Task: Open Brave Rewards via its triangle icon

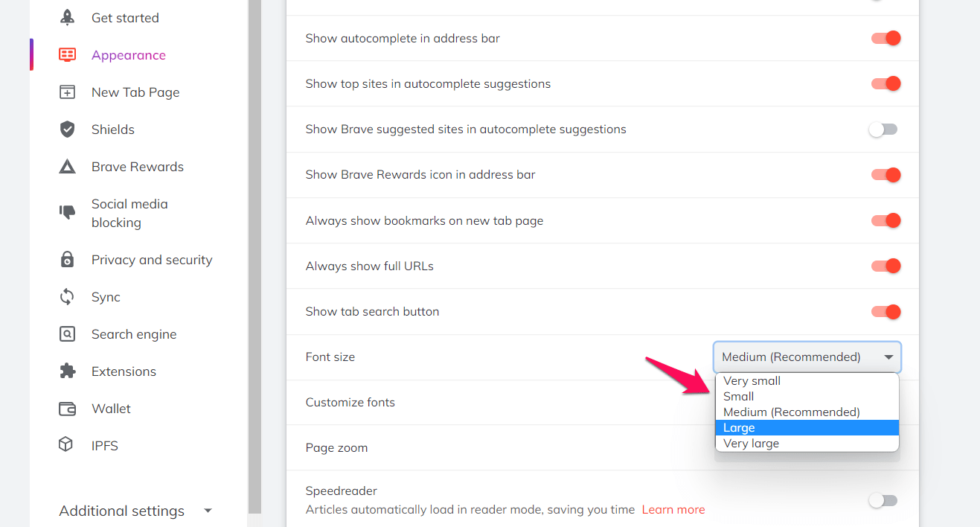Action: [x=68, y=166]
